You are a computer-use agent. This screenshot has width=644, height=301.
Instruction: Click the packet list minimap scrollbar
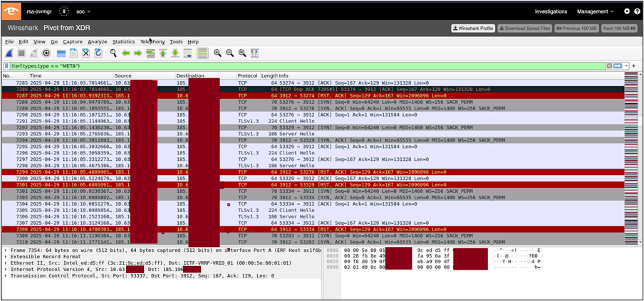631,159
